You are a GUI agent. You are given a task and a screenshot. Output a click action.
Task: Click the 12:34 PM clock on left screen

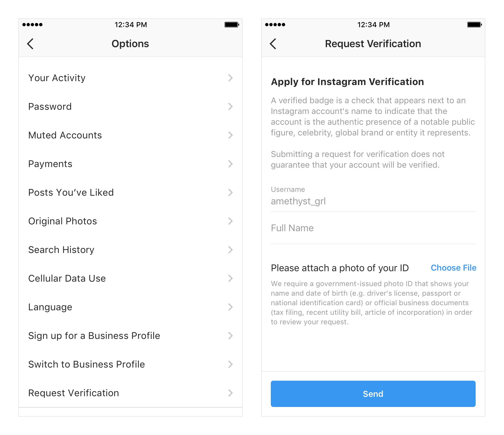[130, 24]
